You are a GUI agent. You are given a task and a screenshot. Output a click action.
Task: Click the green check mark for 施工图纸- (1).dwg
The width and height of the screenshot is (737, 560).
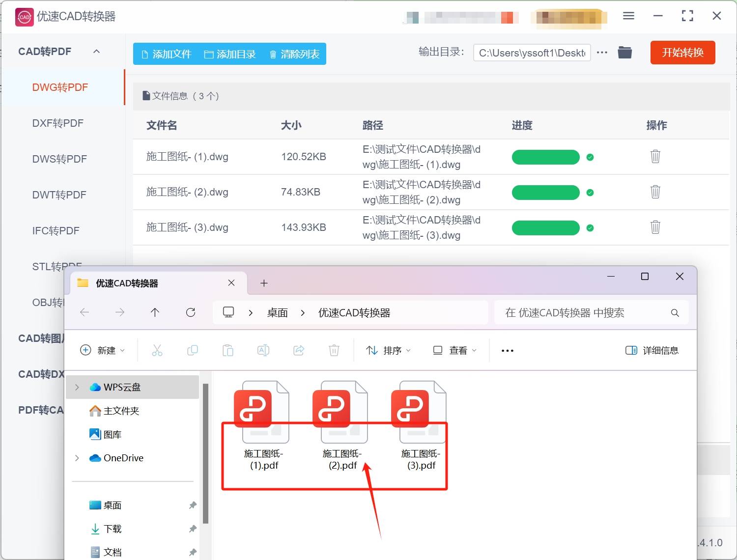coord(590,157)
